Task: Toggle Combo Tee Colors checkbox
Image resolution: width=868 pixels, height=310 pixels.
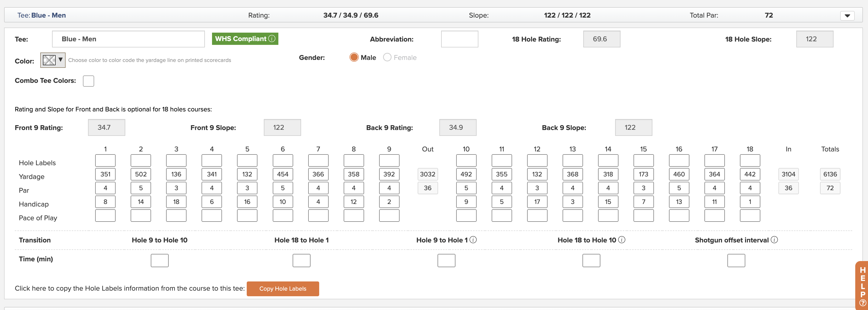Action: (88, 81)
